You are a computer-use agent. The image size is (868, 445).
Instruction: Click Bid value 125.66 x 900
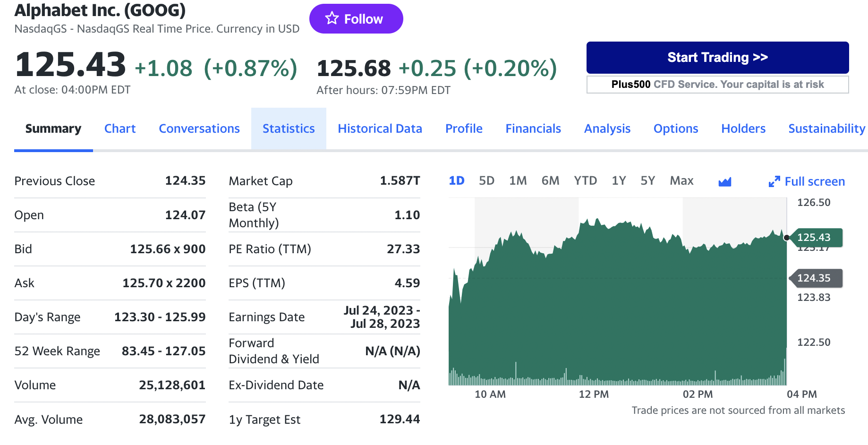point(168,249)
